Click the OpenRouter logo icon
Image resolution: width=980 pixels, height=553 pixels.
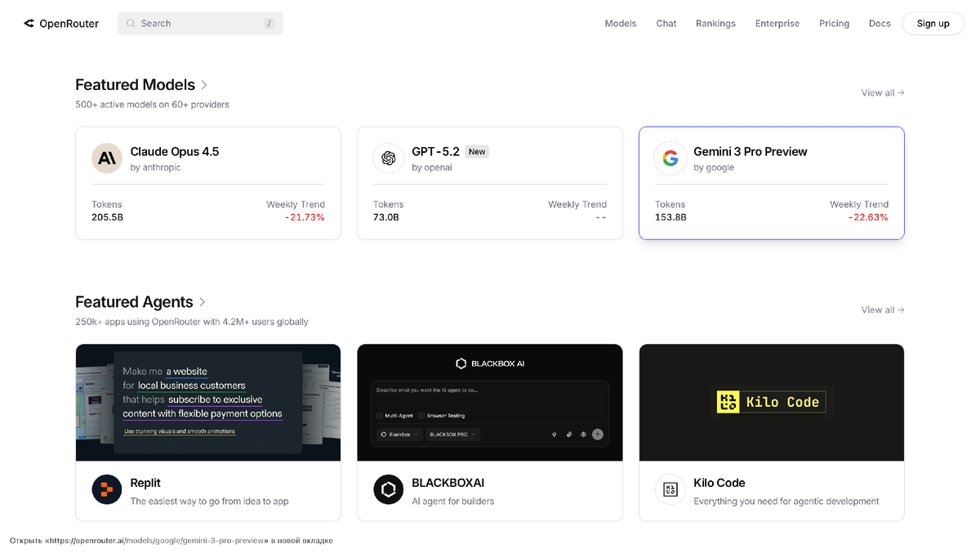tap(29, 24)
